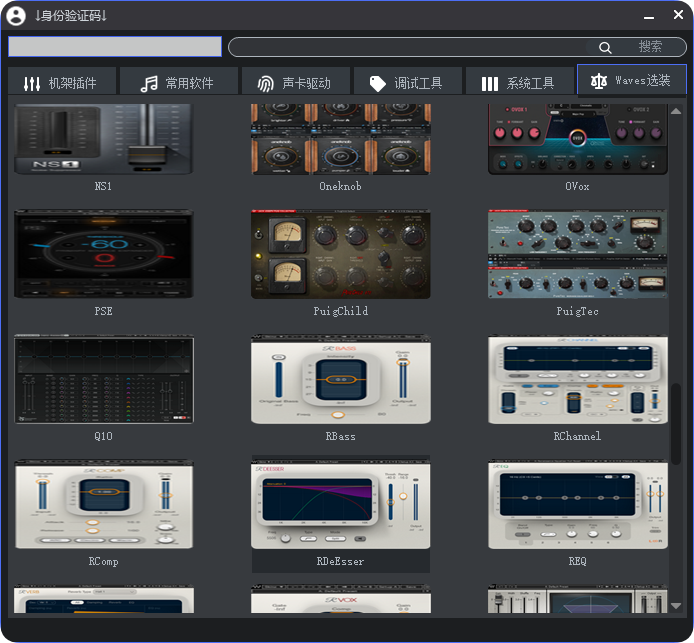Select the Oneknob plugin thumbnail
Screen dimensions: 694x643
click(340, 139)
